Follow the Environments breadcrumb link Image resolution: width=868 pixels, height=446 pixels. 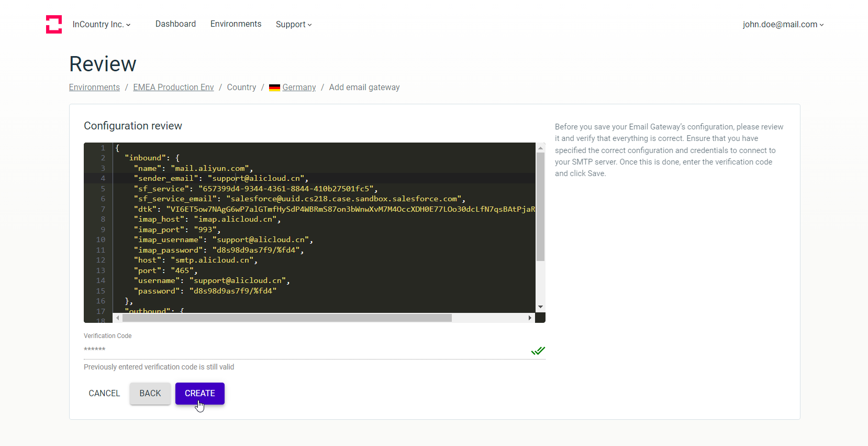pyautogui.click(x=94, y=88)
